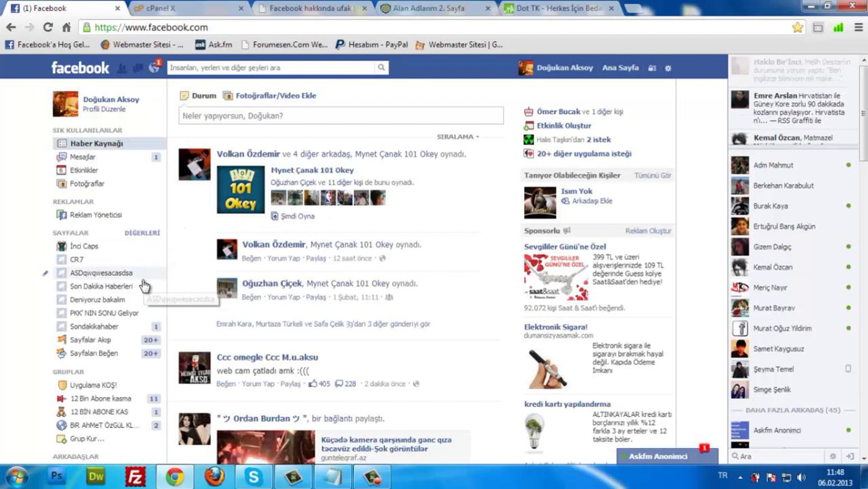Open Photoshop from the taskbar
The height and width of the screenshot is (489, 868).
click(x=57, y=476)
